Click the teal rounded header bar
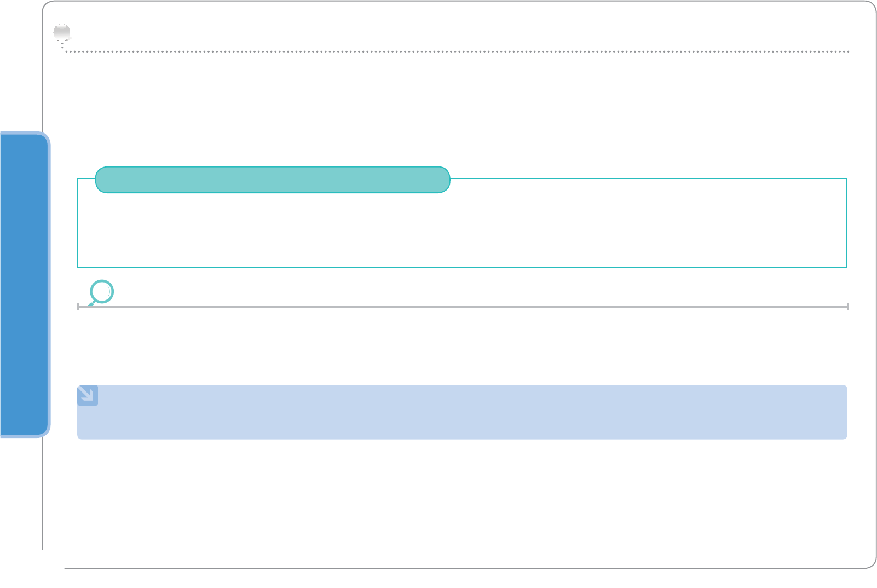The width and height of the screenshot is (877, 588). (272, 180)
